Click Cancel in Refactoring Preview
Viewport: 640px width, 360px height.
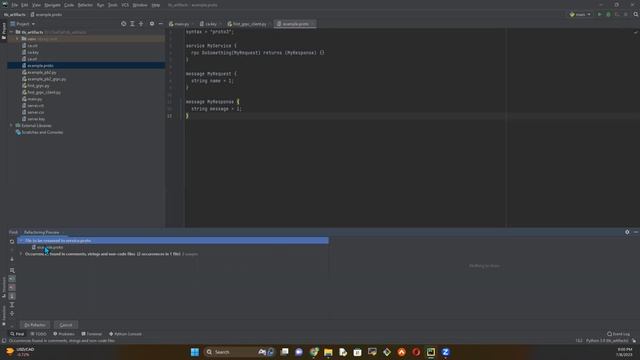(66, 325)
